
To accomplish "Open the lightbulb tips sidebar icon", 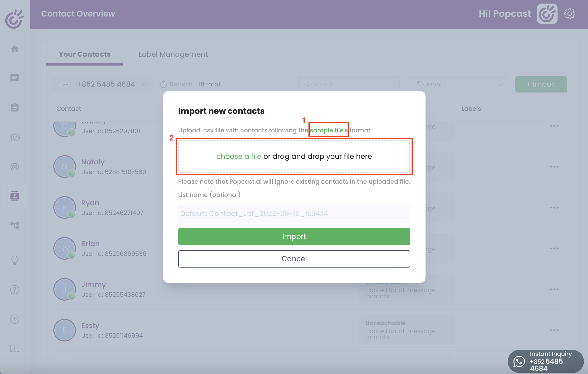I will pos(15,260).
